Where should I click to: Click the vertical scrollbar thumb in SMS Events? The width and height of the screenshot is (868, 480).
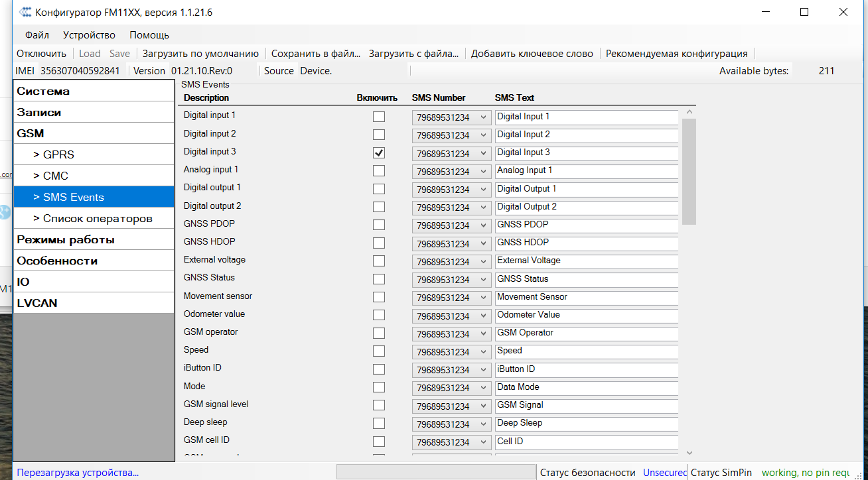tap(689, 172)
